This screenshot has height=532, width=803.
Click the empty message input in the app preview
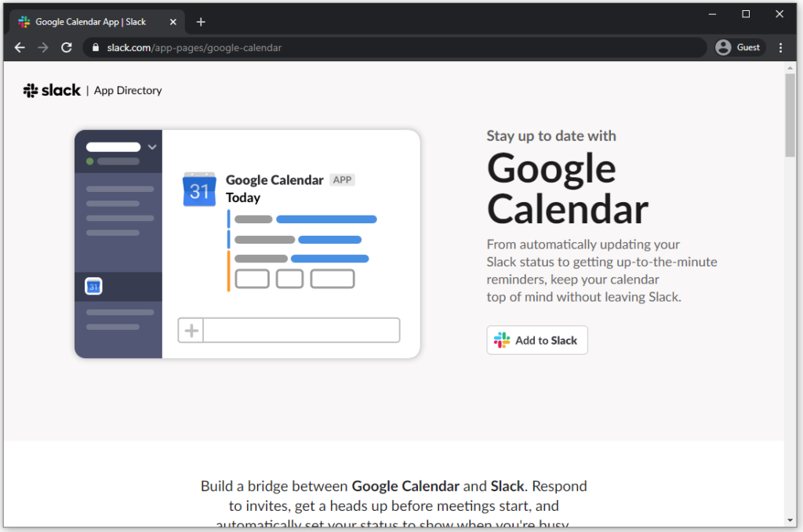tap(301, 330)
